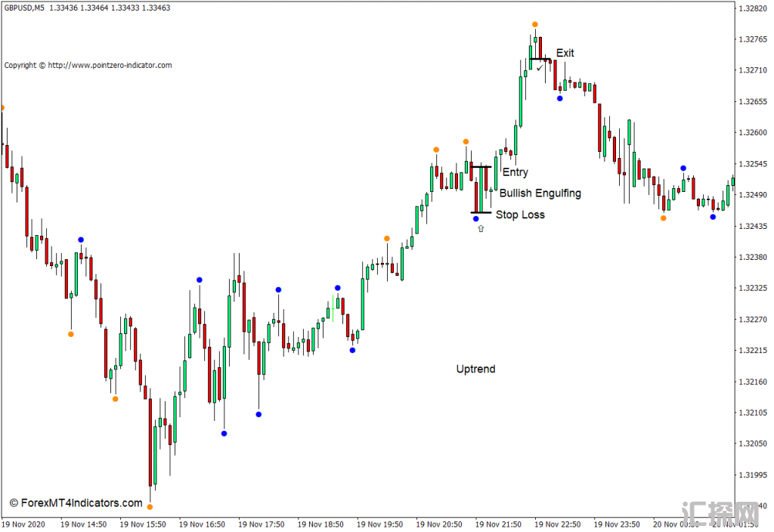The width and height of the screenshot is (774, 532).
Task: Click the 1.32380 price axis label
Action: [x=753, y=257]
